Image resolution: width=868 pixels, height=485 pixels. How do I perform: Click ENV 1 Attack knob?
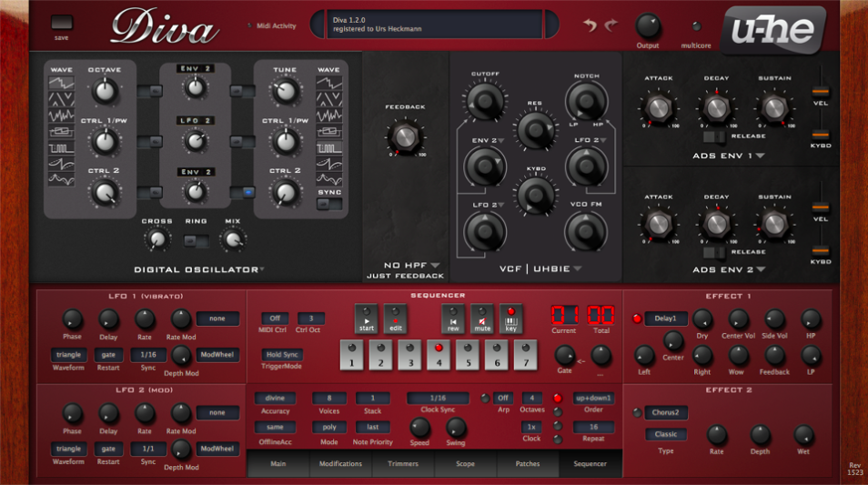[x=658, y=108]
